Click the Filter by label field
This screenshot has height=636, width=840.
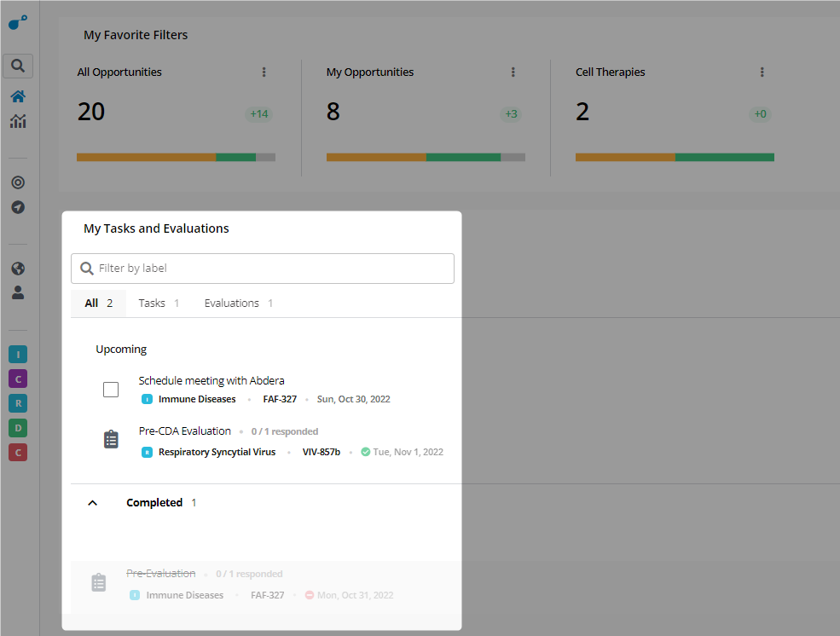point(263,269)
